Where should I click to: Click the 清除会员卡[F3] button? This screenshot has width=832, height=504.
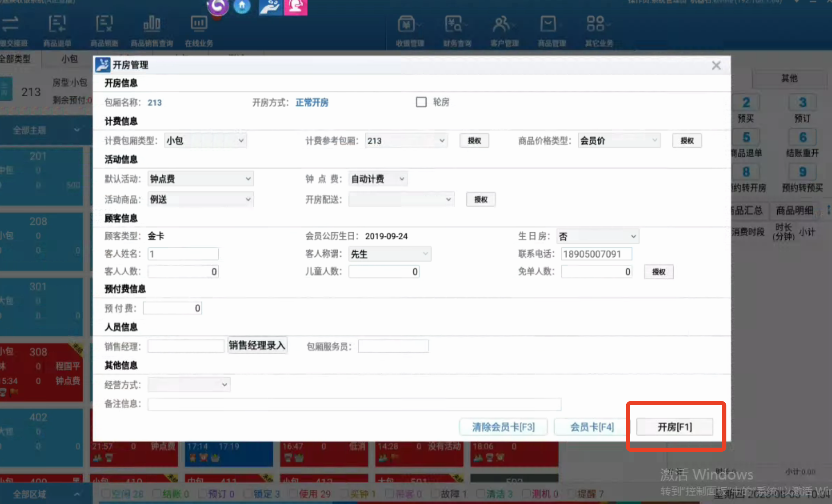(503, 427)
